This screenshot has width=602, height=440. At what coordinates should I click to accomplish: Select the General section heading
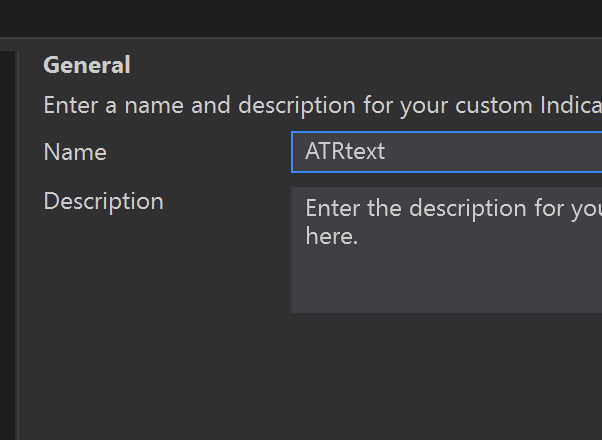click(87, 65)
